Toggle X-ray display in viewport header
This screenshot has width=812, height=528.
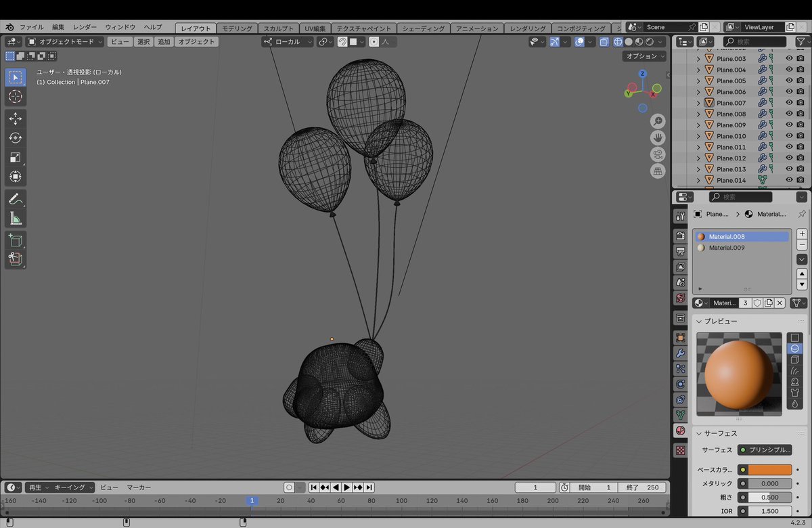click(x=604, y=42)
